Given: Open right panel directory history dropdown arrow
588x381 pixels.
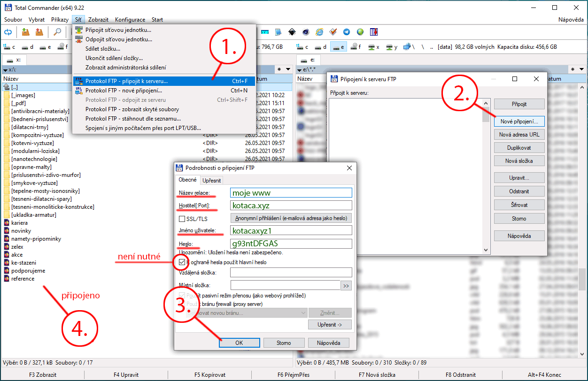Looking at the screenshot, I should 582,69.
